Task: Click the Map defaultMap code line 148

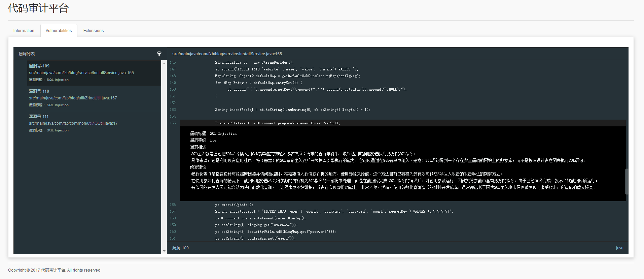Action: tap(288, 76)
